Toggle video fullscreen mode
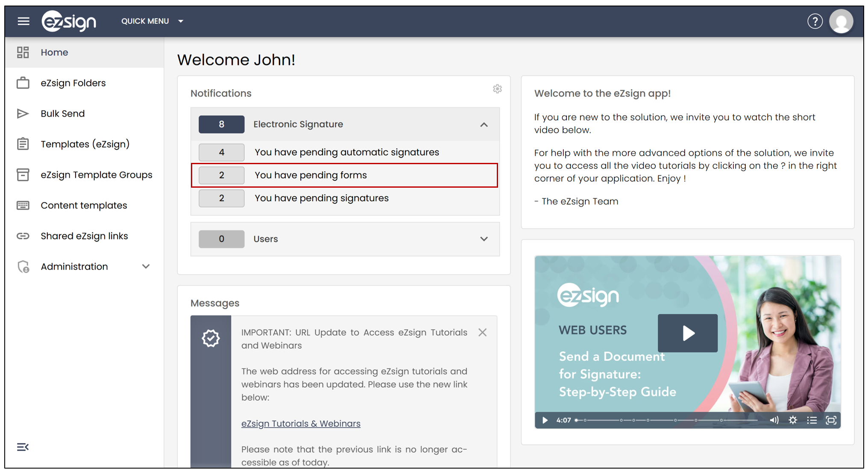This screenshot has height=472, width=868. [831, 420]
